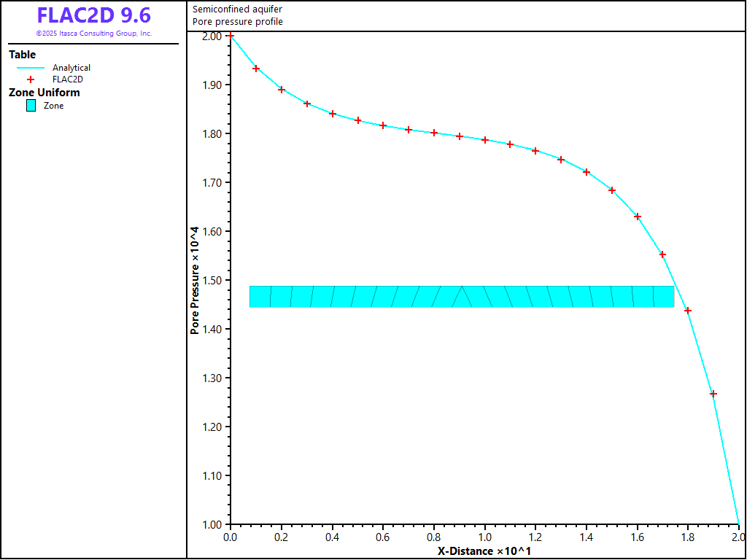Image resolution: width=747 pixels, height=560 pixels.
Task: Click the red plus FLAC2D legend marker
Action: click(x=31, y=79)
